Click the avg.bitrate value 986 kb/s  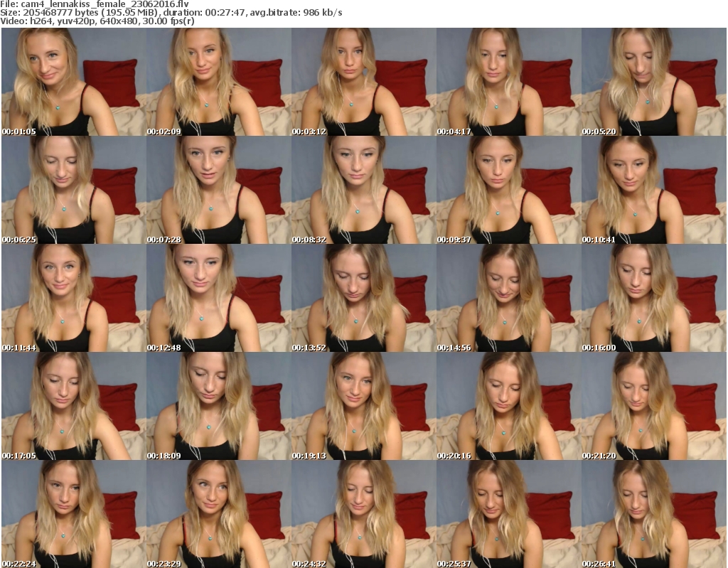pyautogui.click(x=323, y=13)
